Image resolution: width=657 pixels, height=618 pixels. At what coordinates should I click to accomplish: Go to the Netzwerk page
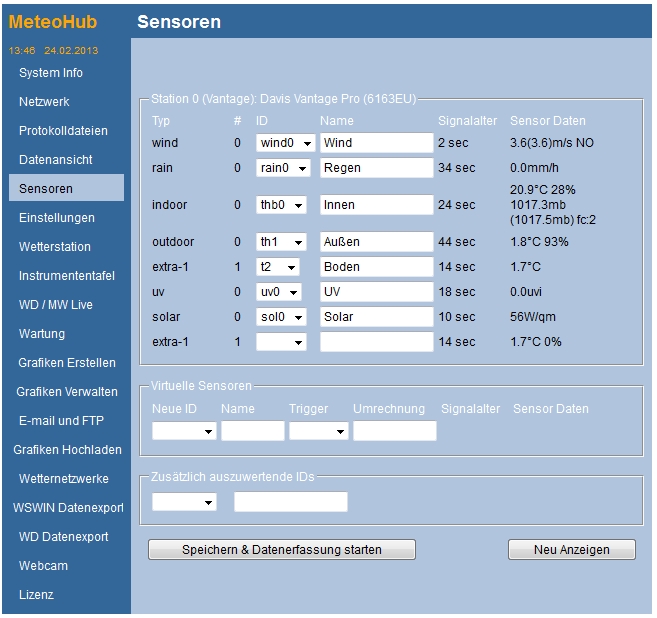click(44, 102)
